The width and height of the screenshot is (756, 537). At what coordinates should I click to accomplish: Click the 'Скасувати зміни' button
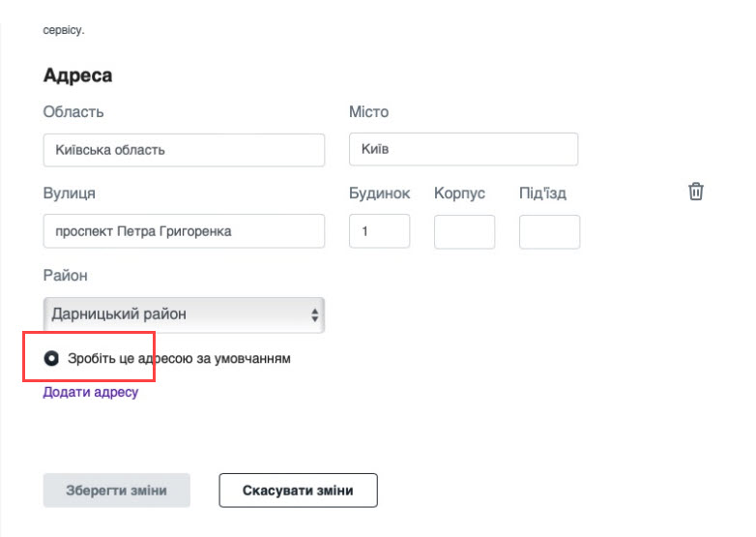298,491
